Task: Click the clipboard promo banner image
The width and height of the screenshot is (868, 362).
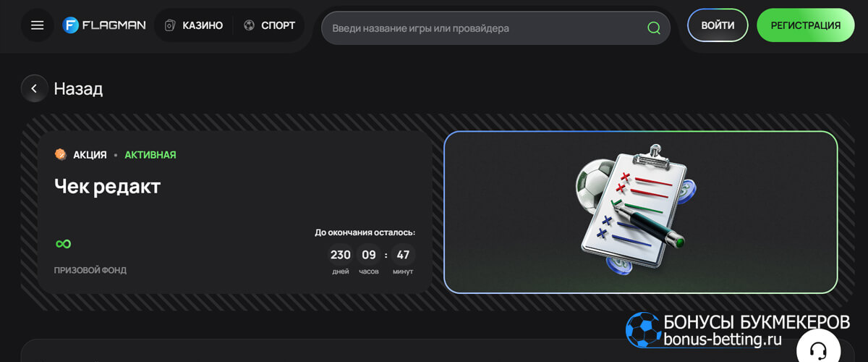Action: pyautogui.click(x=640, y=211)
